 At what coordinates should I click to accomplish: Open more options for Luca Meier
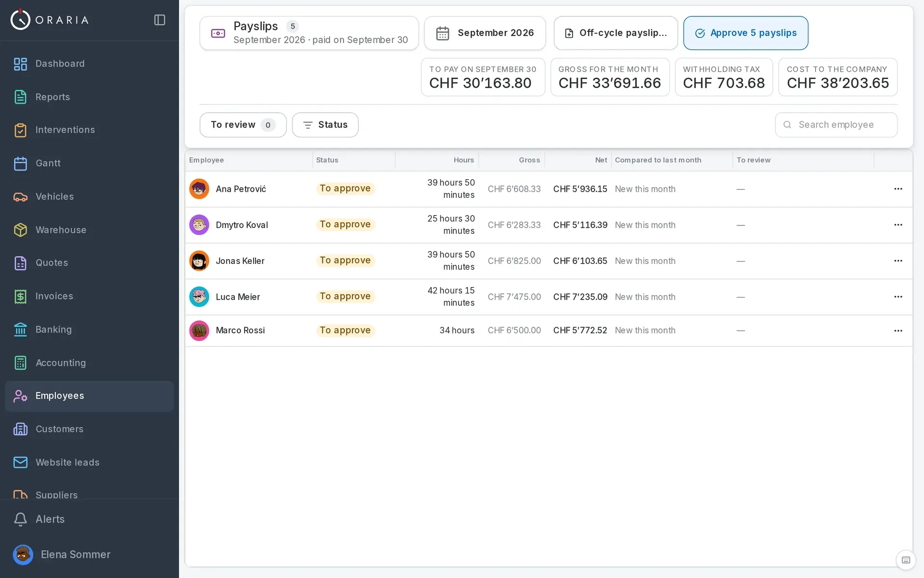point(898,297)
